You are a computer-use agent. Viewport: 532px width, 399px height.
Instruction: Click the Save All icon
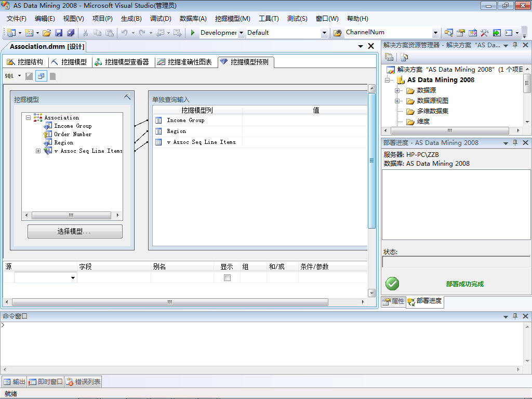pos(71,33)
